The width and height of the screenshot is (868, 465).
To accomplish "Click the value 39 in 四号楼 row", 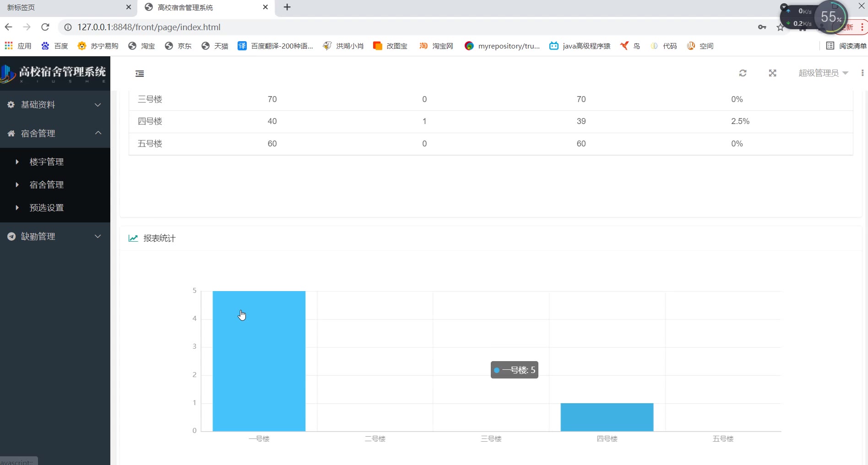I will pos(581,121).
